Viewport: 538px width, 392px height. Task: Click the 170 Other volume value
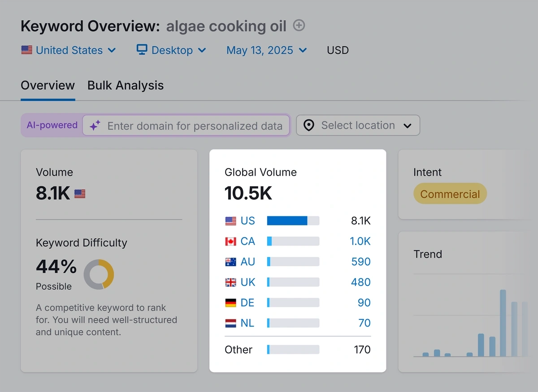pos(362,349)
